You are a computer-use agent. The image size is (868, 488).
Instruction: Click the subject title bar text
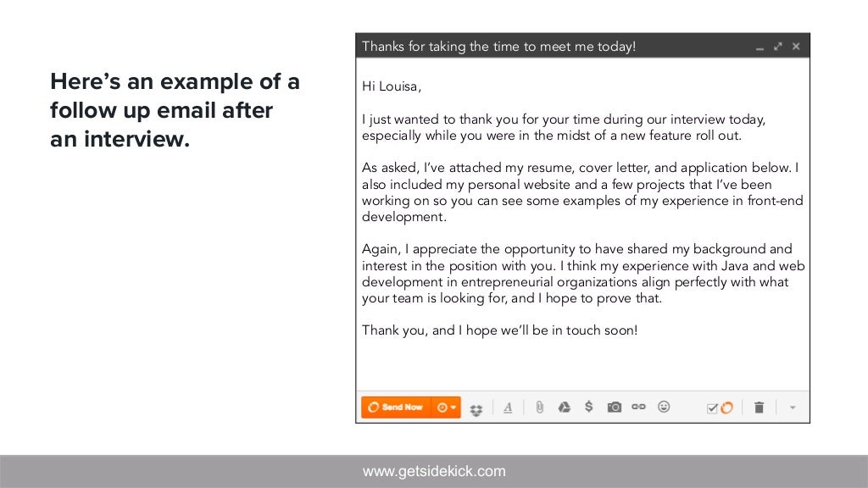[498, 47]
